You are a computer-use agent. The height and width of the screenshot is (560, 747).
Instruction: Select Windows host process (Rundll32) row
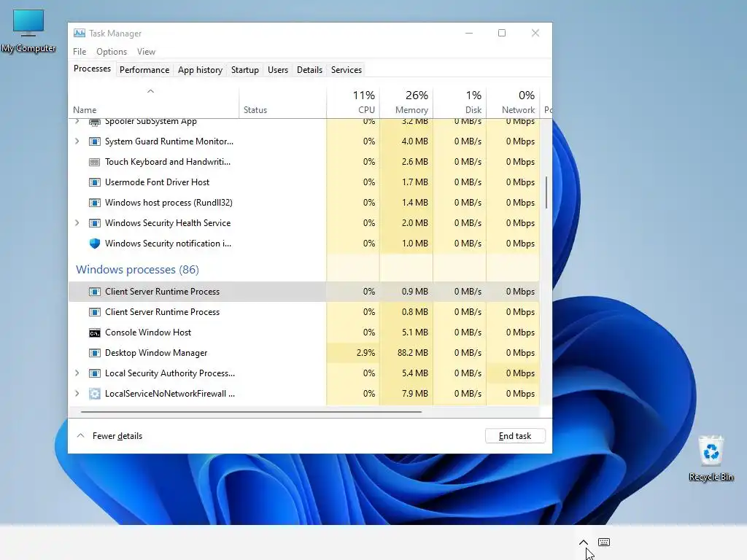(304, 203)
